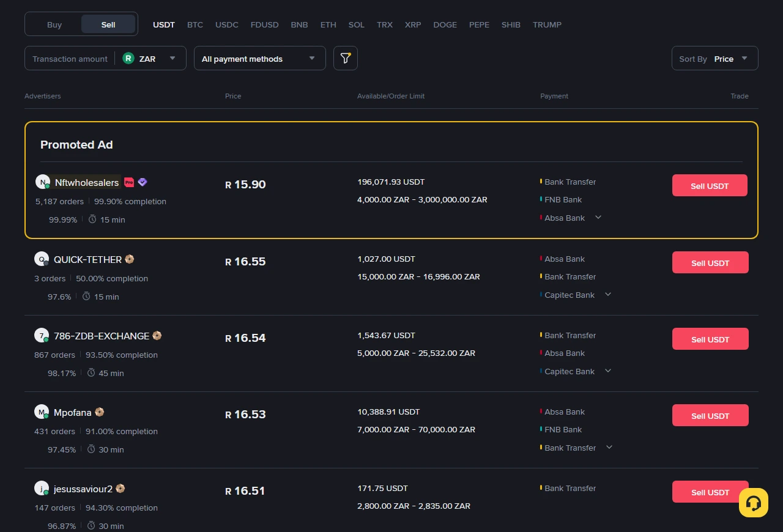Click the purple diamond badge of Nftwholesalers

click(x=143, y=182)
